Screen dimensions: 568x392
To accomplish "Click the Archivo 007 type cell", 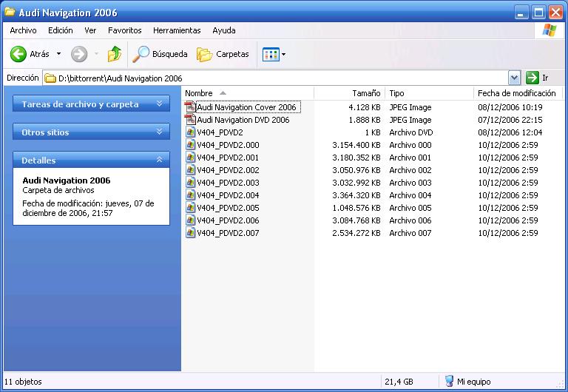I will click(410, 233).
